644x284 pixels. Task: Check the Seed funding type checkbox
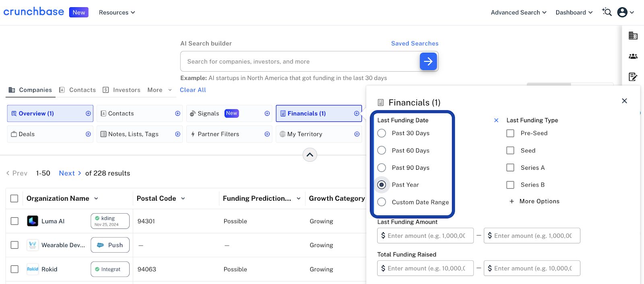[x=510, y=150]
